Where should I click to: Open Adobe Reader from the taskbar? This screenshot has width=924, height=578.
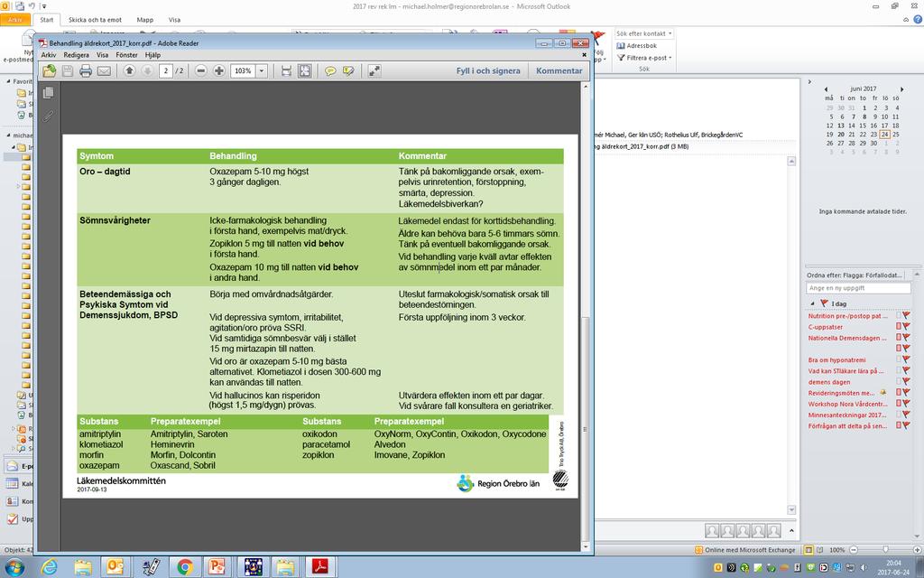320,567
